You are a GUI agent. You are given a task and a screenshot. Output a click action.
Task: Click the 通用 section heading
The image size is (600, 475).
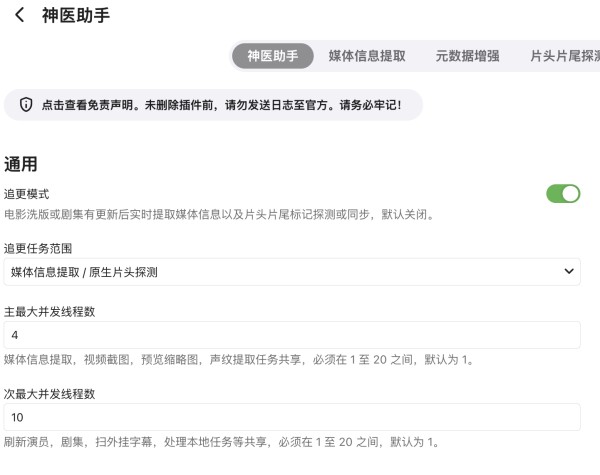click(21, 164)
